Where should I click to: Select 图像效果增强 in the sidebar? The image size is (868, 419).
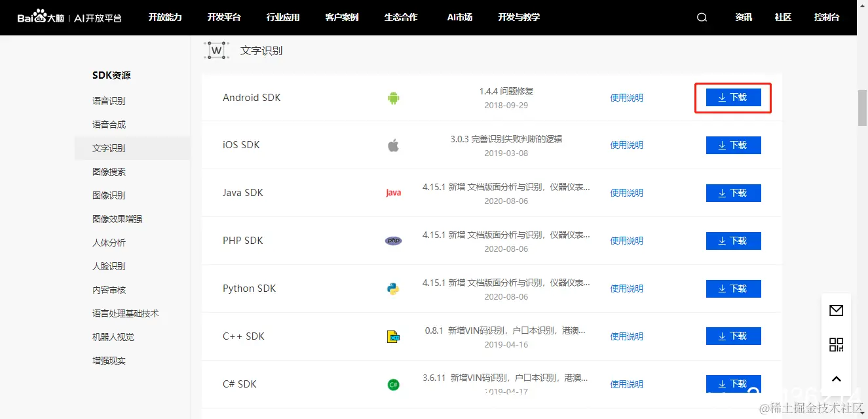pyautogui.click(x=117, y=219)
